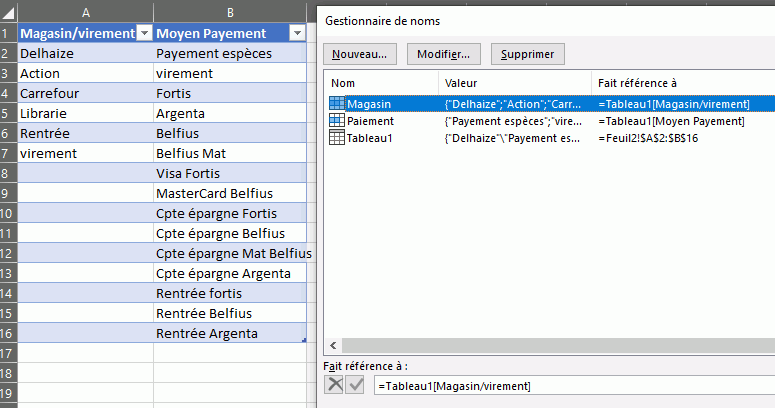Click the confirm checkmark icon beside reference field
Image resolution: width=775 pixels, height=408 pixels.
pos(355,385)
